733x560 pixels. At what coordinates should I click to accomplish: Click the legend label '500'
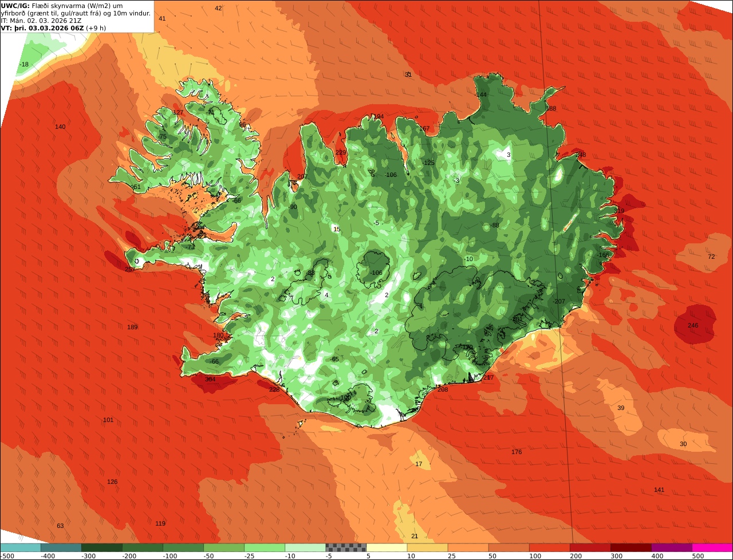pos(697,556)
